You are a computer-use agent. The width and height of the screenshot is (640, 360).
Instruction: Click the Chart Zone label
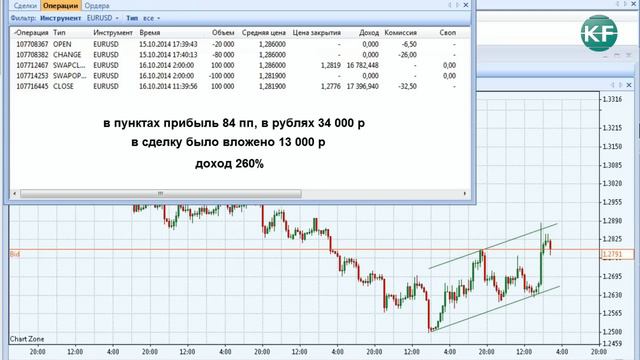[27, 339]
